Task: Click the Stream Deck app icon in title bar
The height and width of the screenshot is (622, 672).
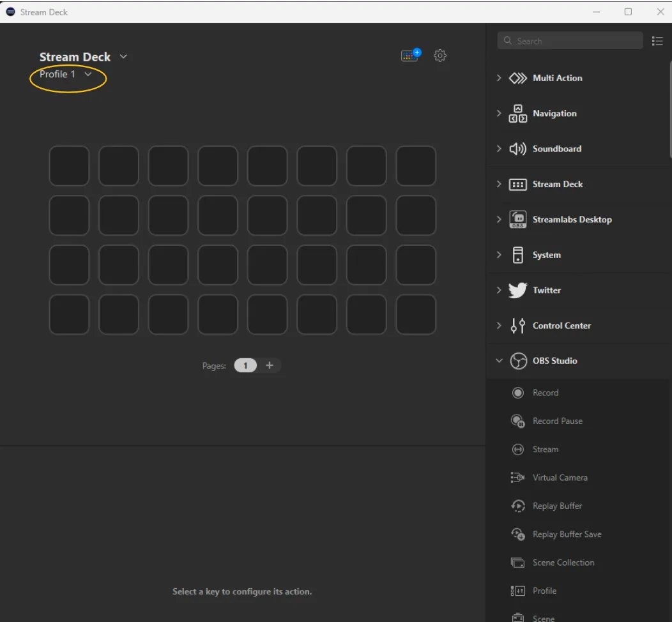Action: click(10, 11)
